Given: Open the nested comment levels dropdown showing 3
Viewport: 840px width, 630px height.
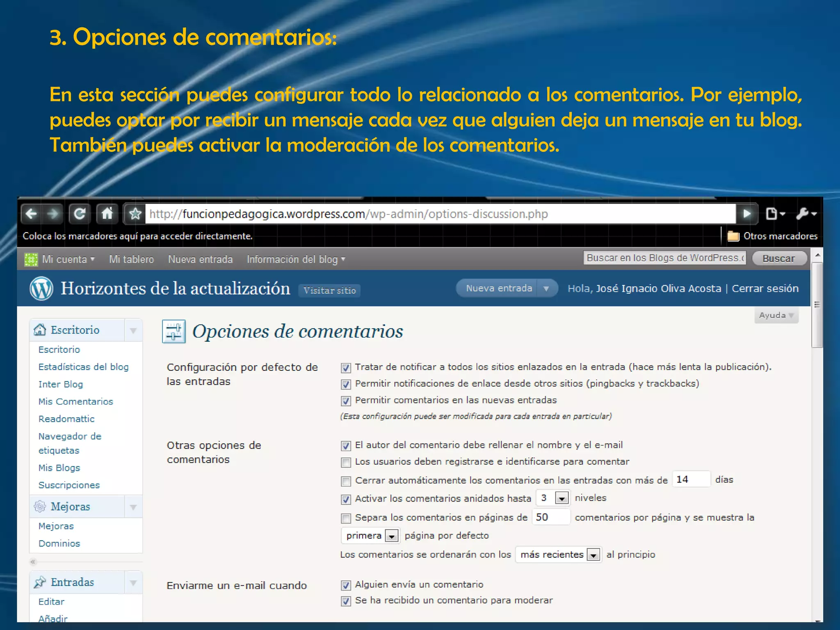Looking at the screenshot, I should (553, 498).
